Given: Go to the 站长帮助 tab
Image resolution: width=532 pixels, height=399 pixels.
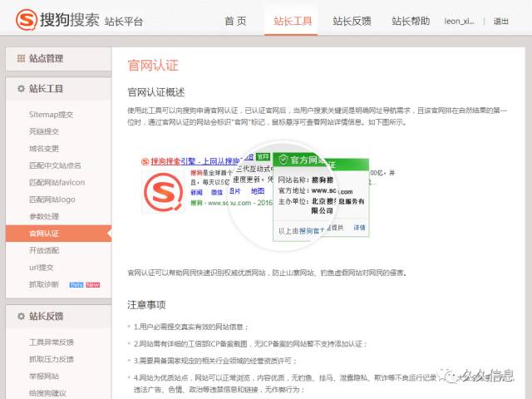Looking at the screenshot, I should point(411,22).
